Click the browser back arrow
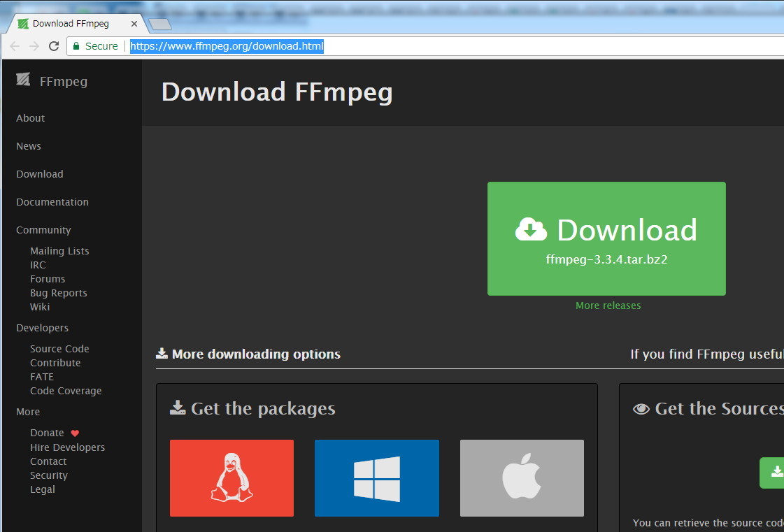 [x=15, y=47]
